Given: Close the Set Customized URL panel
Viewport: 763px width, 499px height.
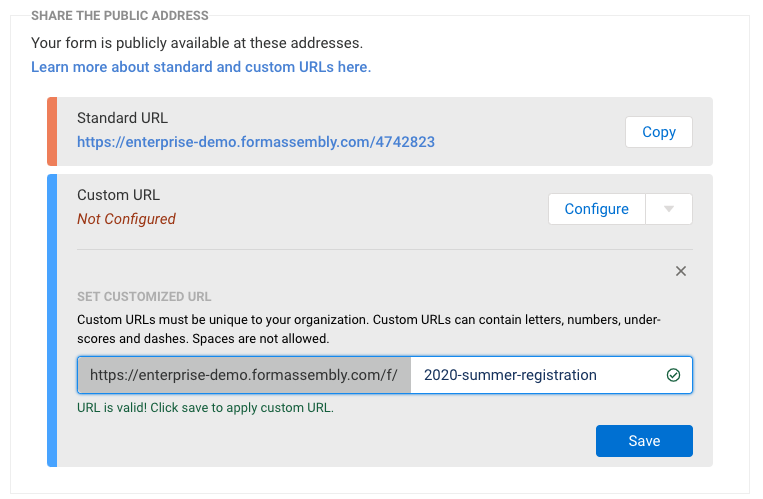Looking at the screenshot, I should point(681,271).
